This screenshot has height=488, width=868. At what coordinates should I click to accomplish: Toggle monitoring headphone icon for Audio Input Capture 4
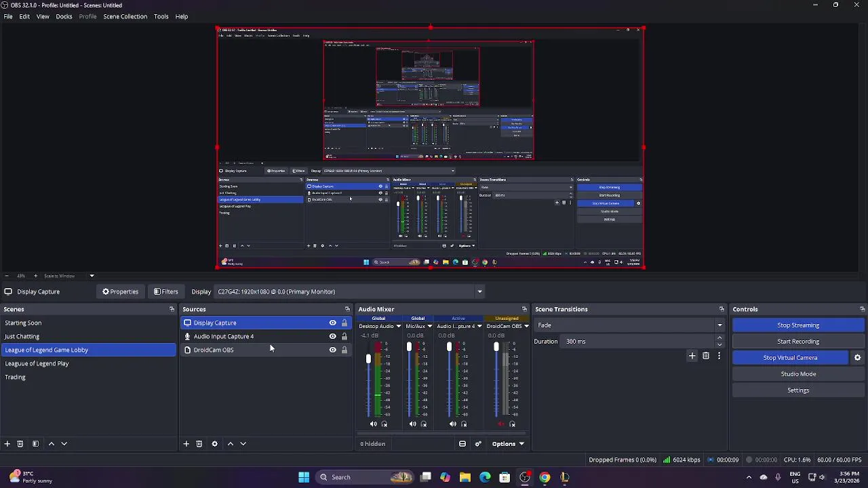464,424
